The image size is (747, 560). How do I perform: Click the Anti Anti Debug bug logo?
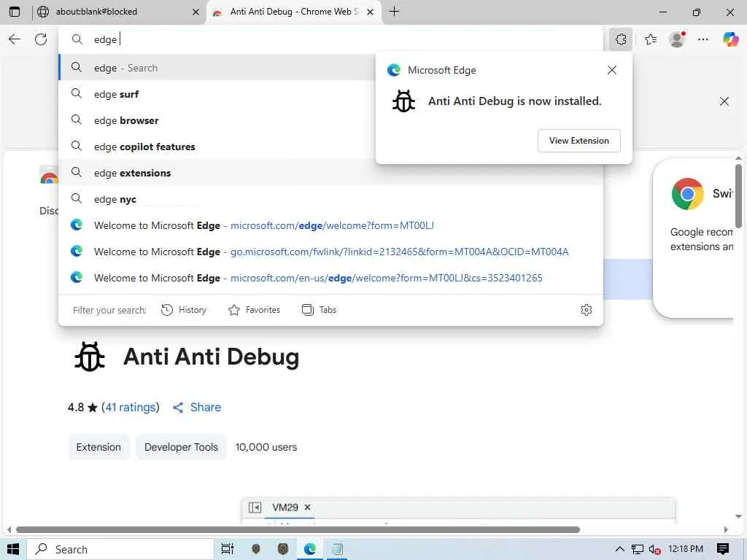[x=90, y=356]
